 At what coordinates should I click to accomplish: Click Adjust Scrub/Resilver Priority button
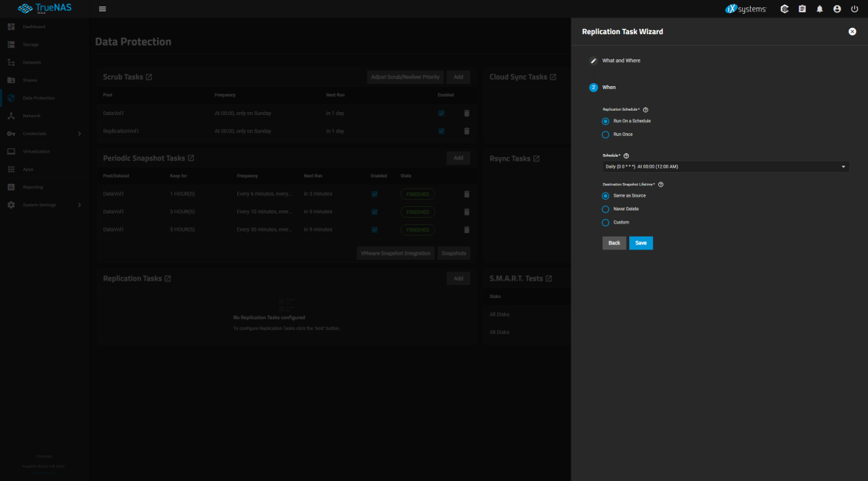click(405, 77)
